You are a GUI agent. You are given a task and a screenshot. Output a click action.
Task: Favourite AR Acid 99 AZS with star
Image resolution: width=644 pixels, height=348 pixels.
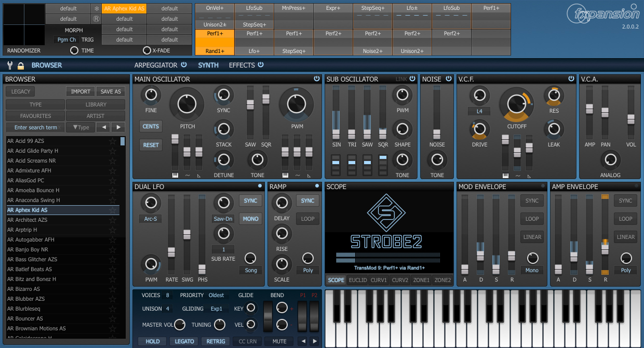(x=112, y=141)
